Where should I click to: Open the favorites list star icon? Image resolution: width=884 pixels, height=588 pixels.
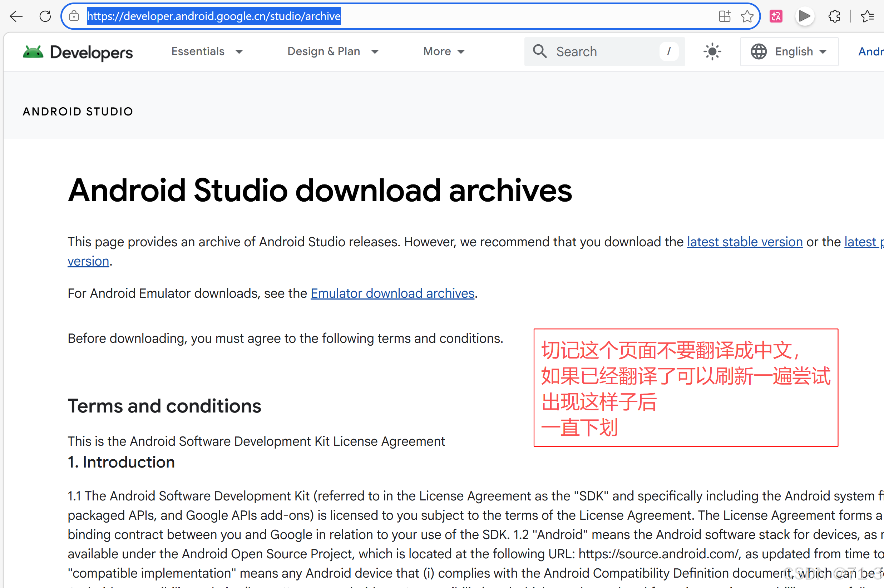[x=867, y=16]
